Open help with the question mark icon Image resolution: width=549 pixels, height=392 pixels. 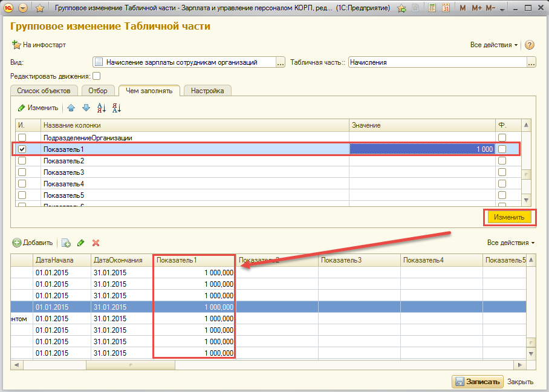tap(530, 45)
